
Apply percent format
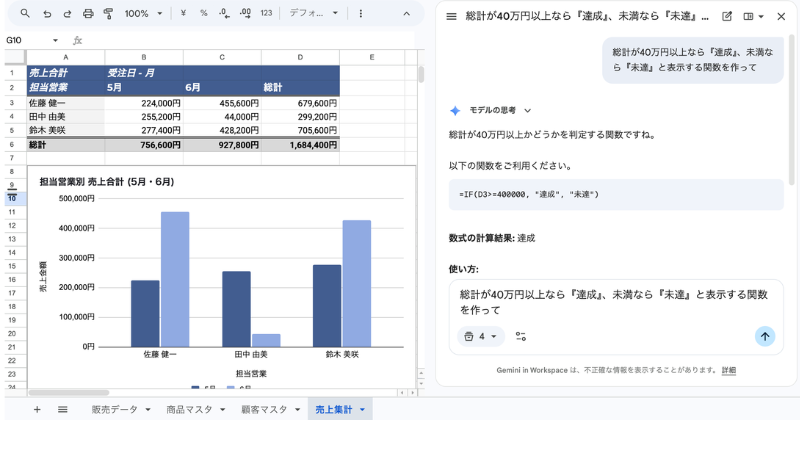204,13
